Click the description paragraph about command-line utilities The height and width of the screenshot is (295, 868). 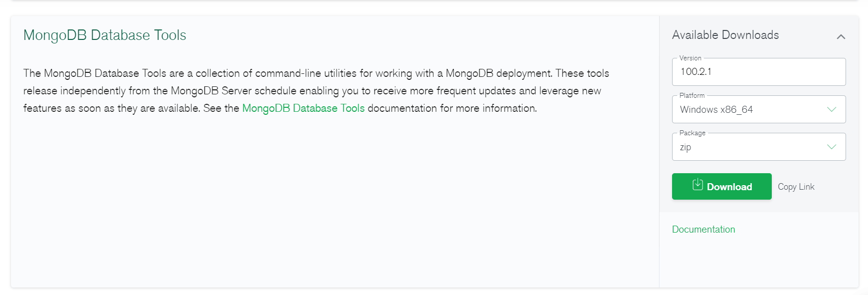coord(316,91)
